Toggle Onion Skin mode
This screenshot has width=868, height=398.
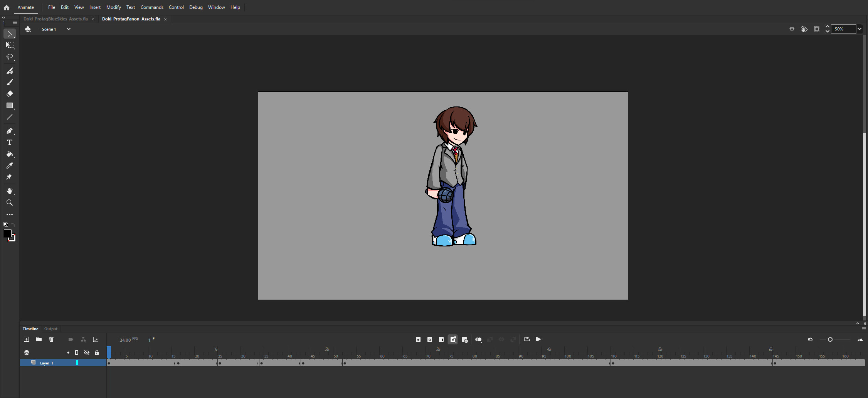[x=479, y=339]
